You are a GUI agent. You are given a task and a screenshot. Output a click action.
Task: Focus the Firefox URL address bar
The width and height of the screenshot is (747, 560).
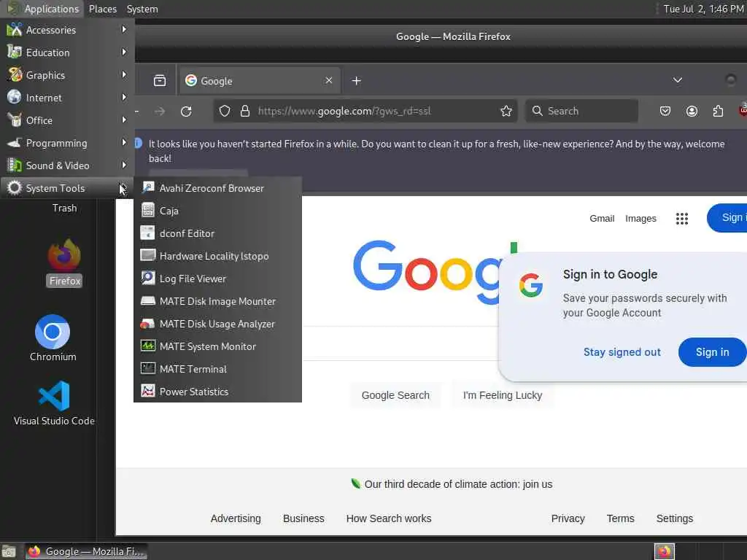(365, 111)
